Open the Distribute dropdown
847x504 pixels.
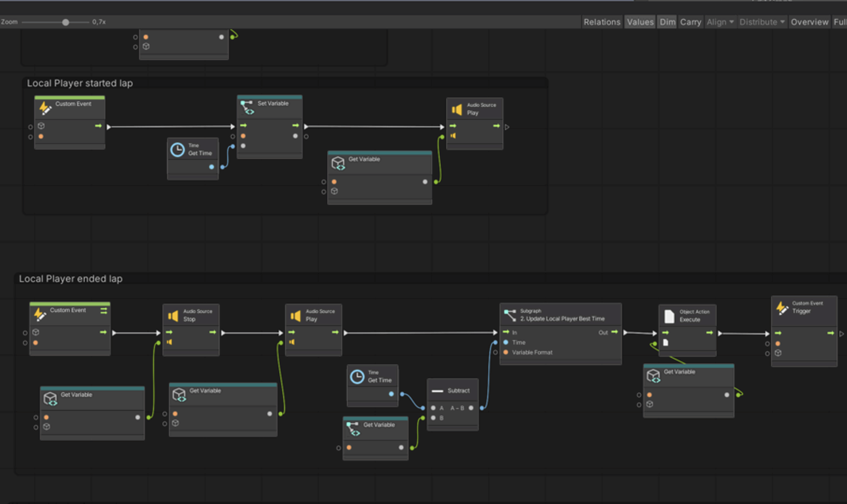762,22
